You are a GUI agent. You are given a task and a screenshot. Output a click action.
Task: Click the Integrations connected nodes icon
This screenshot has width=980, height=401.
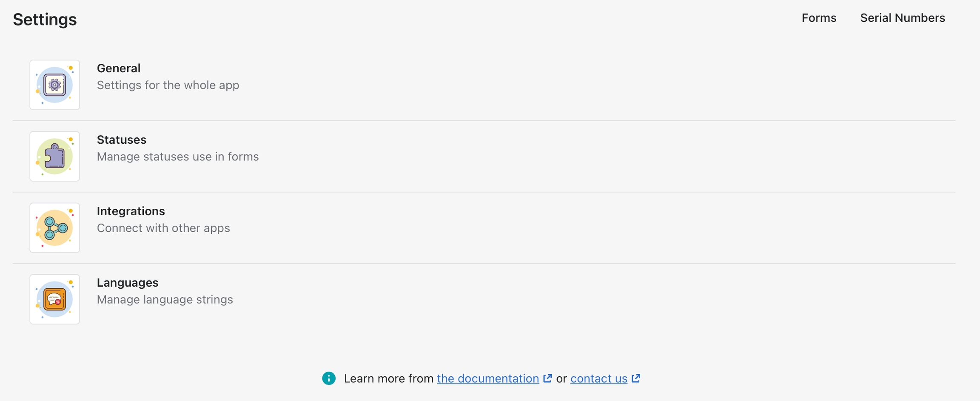54,228
